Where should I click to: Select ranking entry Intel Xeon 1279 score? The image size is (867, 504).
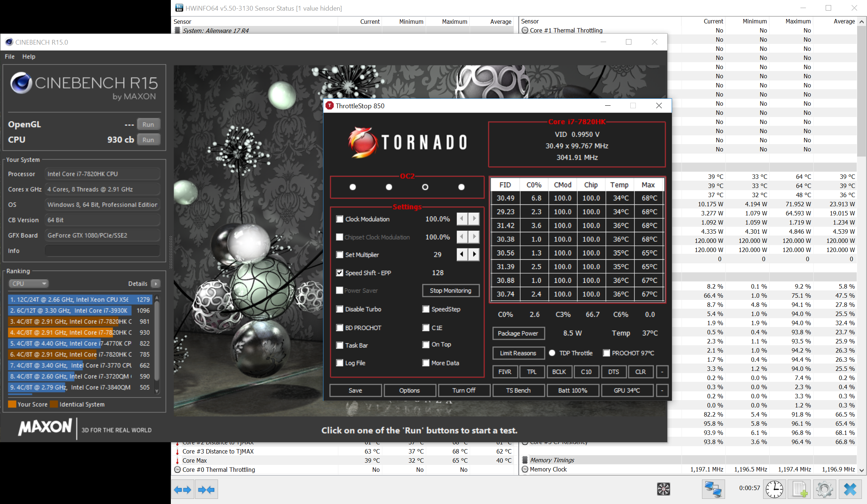(x=80, y=300)
